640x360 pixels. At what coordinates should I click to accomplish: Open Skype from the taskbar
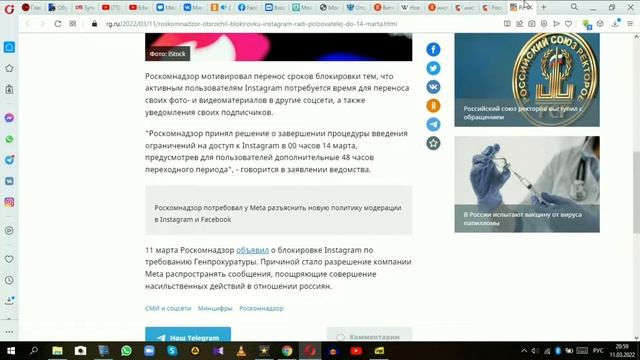[x=172, y=351]
